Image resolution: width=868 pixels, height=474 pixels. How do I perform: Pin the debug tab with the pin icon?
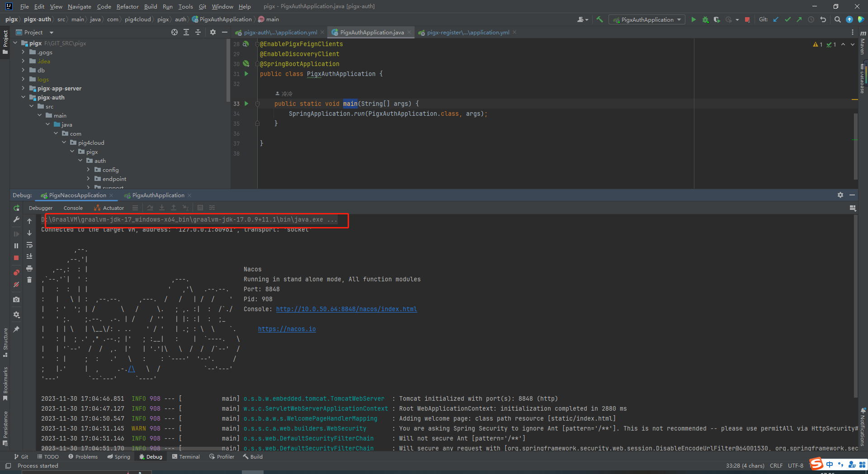(16, 329)
